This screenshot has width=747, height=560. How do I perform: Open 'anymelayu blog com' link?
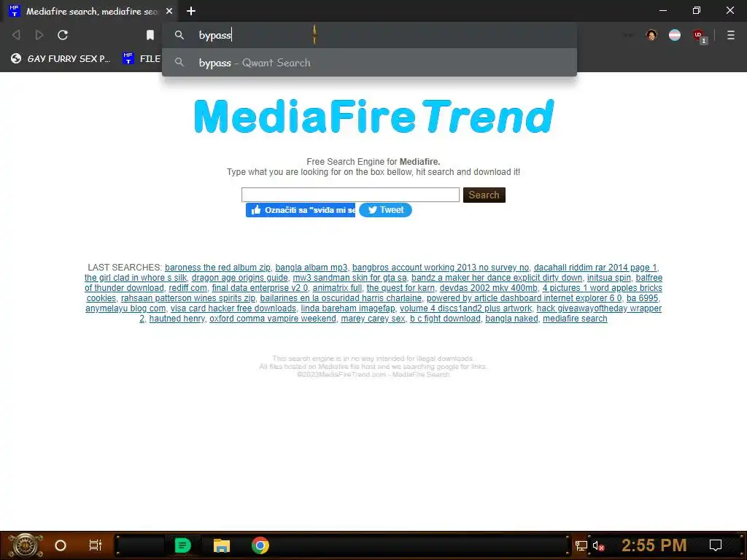click(125, 308)
